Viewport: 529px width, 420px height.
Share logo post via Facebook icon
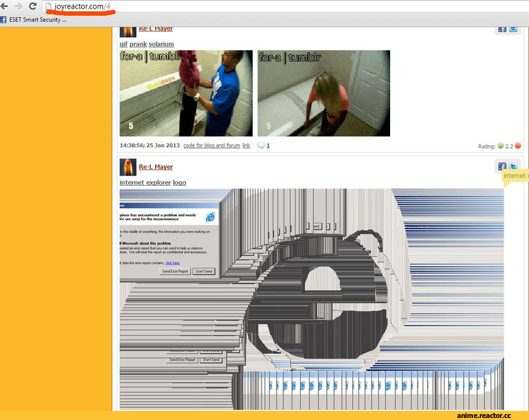pyautogui.click(x=502, y=166)
